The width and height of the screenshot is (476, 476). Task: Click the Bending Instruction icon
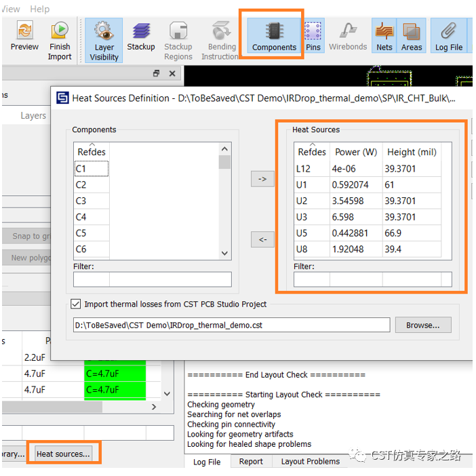220,41
